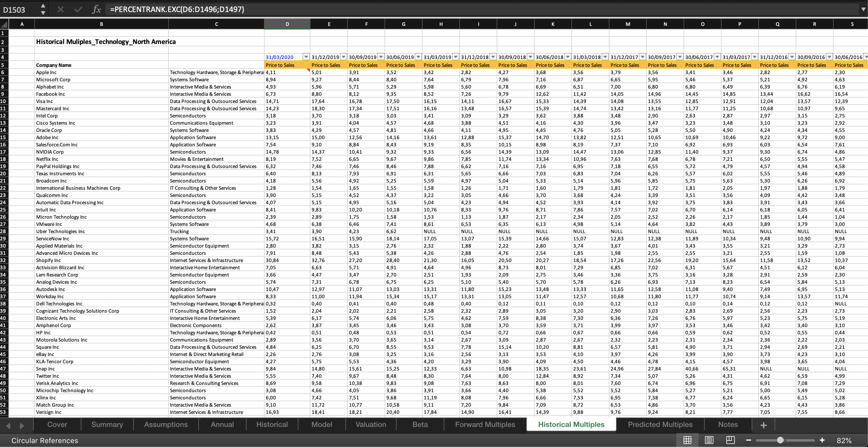Viewport: 868px width, 447px height.
Task: Open the 30/06/2018 filter dropdown
Action: (568, 57)
